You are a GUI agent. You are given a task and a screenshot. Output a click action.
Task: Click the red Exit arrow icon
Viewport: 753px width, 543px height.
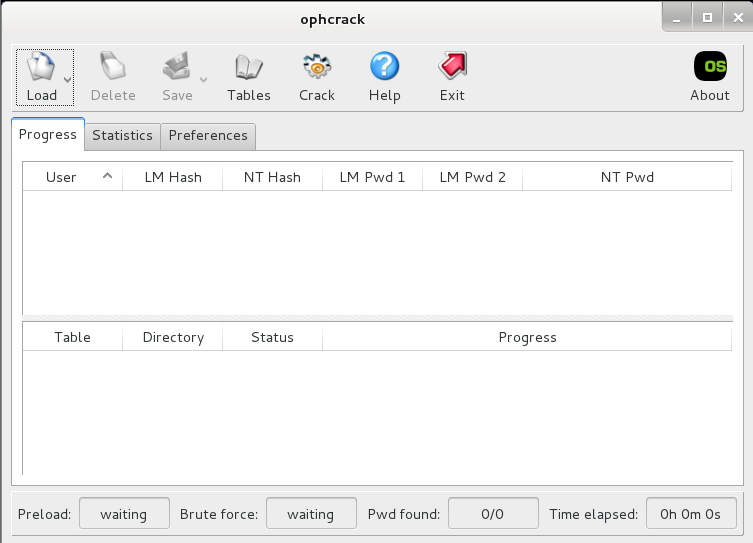[452, 66]
